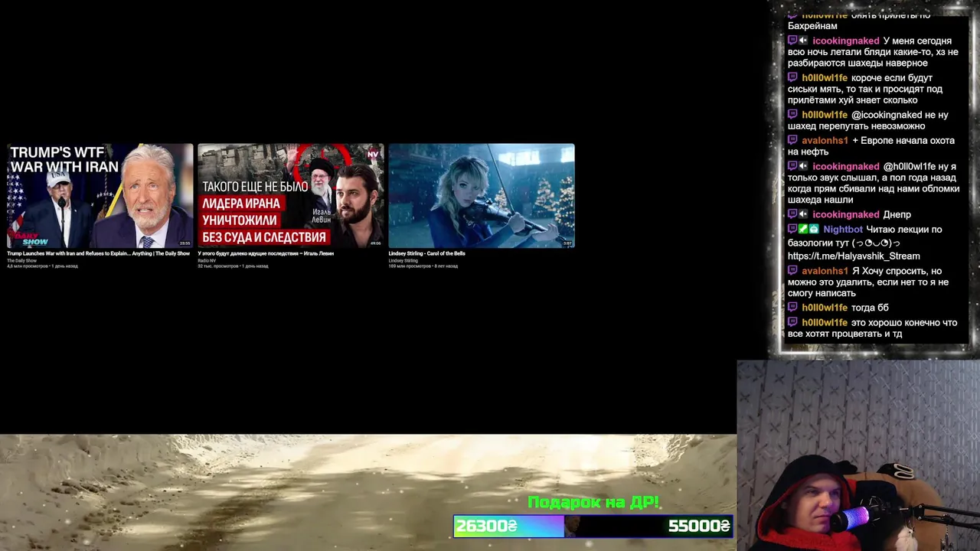Click the 'Lindsey Stirling - Carol of the Bells' title
The image size is (980, 551).
[426, 253]
